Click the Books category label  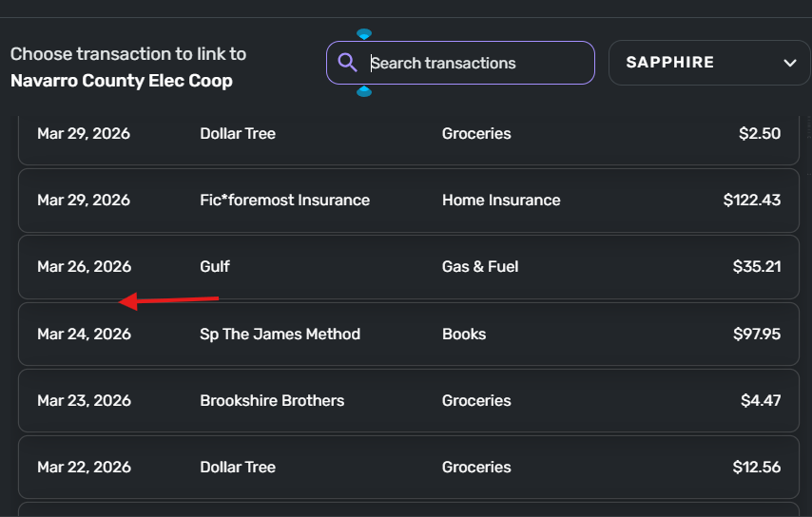click(x=464, y=335)
